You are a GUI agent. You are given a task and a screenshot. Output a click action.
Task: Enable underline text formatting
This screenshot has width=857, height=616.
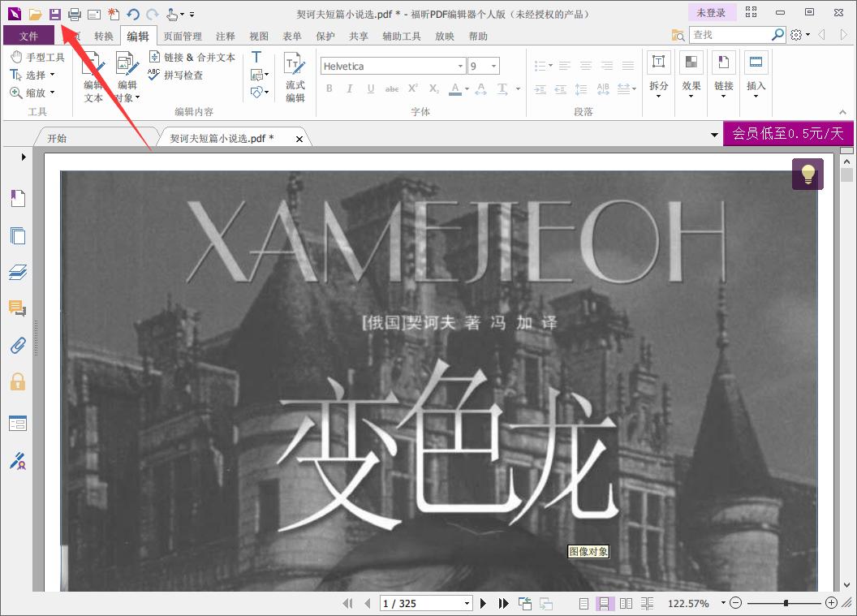[370, 88]
